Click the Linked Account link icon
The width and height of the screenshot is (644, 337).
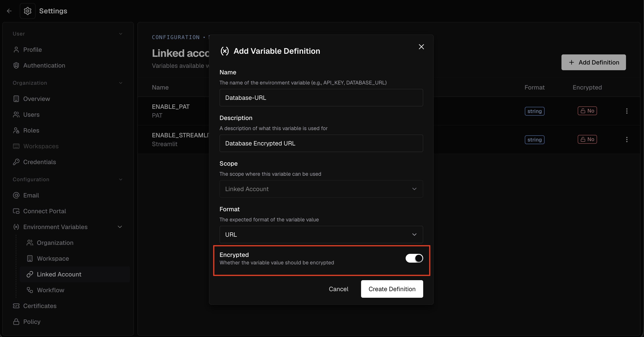pos(30,274)
